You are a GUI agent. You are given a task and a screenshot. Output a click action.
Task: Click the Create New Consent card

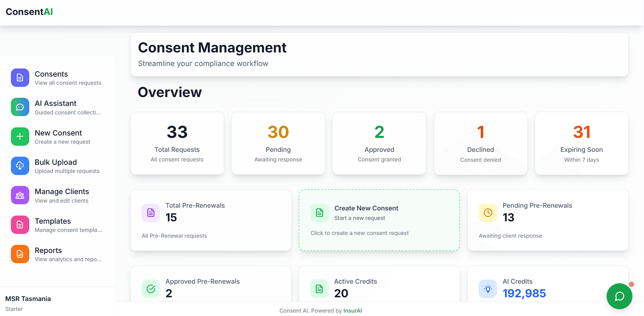(x=379, y=220)
